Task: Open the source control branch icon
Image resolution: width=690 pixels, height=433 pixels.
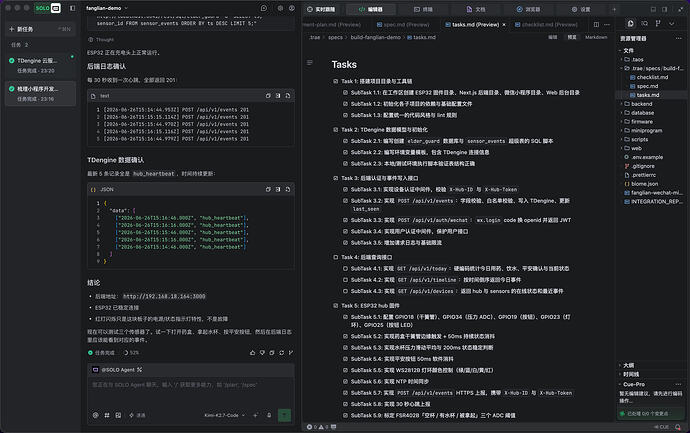Action: point(658,23)
